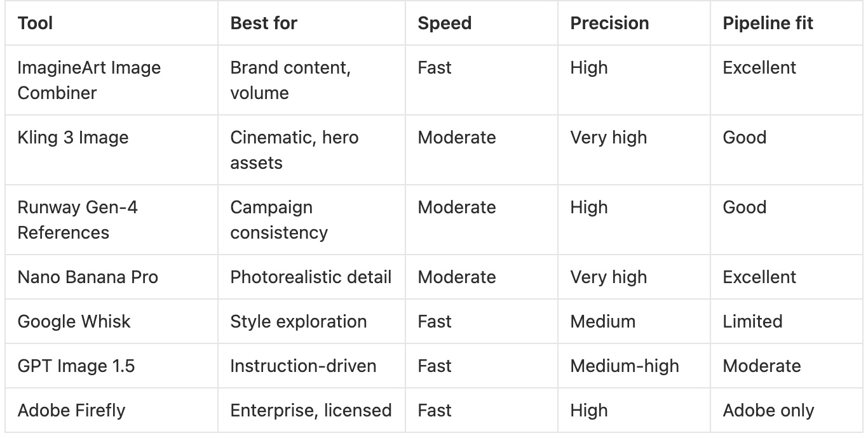This screenshot has height=438, width=868.
Task: Click the "Style exploration" cell
Action: click(299, 322)
